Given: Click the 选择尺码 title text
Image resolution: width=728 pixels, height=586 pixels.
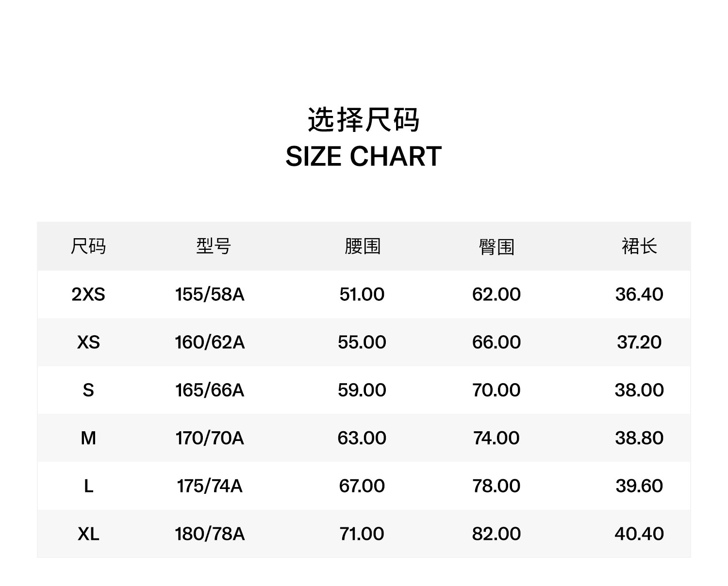Looking at the screenshot, I should coord(364,120).
